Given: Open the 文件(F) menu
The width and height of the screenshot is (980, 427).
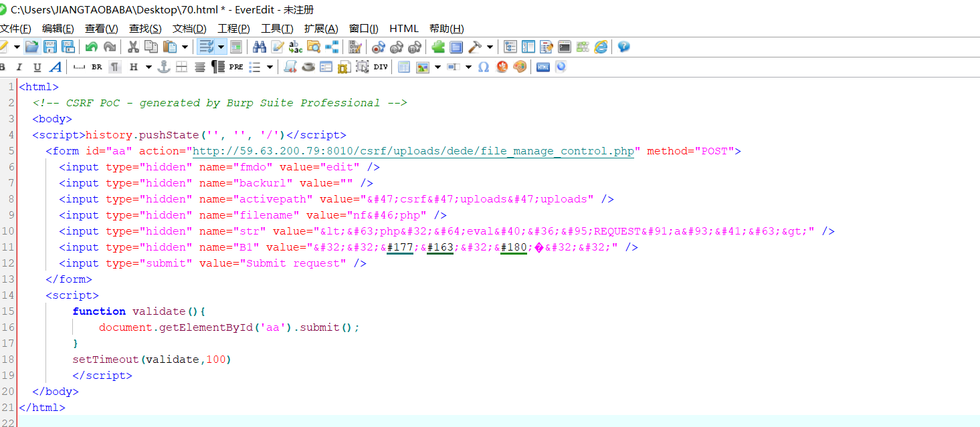Looking at the screenshot, I should coord(15,28).
